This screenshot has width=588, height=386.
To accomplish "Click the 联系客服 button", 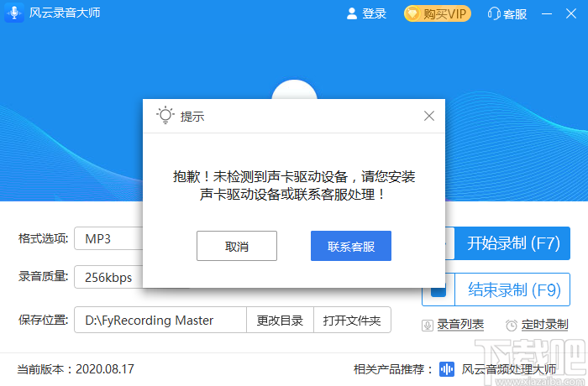I will pyautogui.click(x=351, y=246).
